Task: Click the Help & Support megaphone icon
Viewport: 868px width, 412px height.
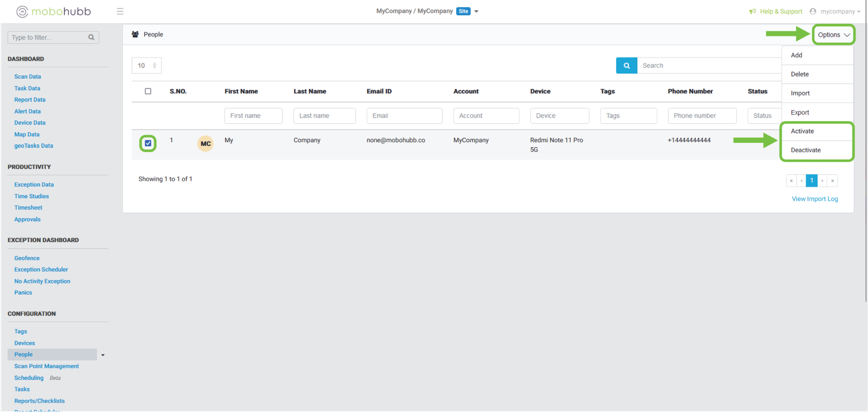Action: (752, 11)
